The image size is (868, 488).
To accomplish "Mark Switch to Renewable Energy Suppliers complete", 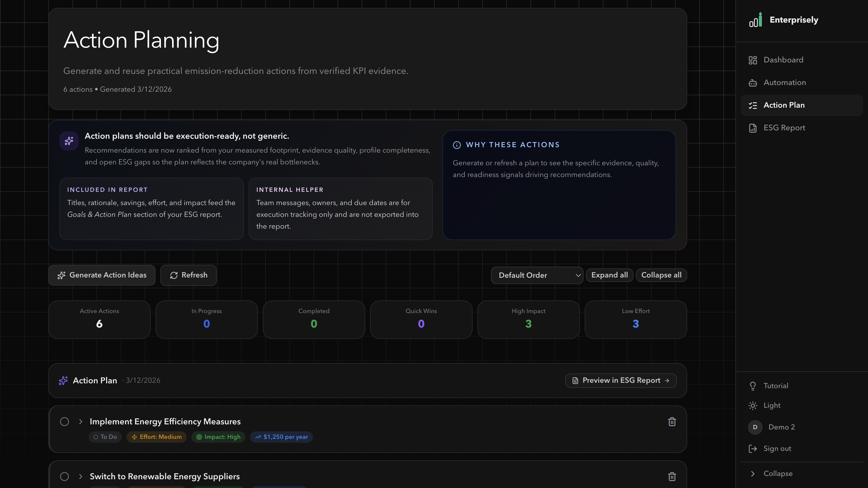I will point(64,476).
